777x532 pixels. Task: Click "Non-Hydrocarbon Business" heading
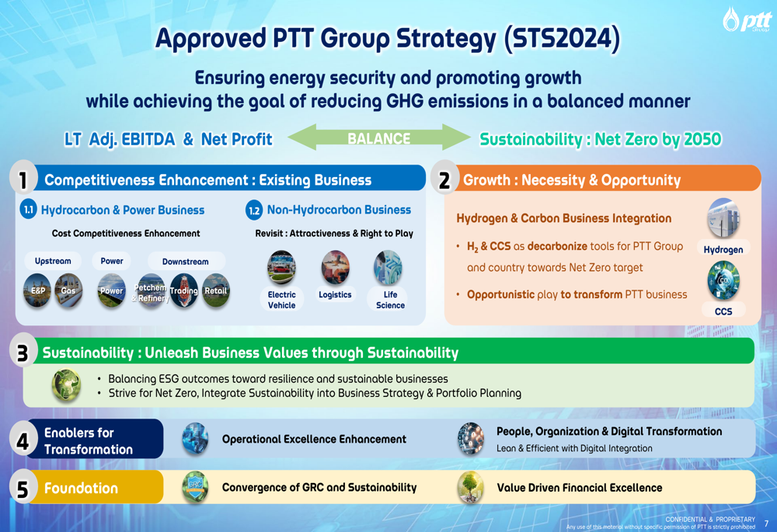[x=339, y=210]
